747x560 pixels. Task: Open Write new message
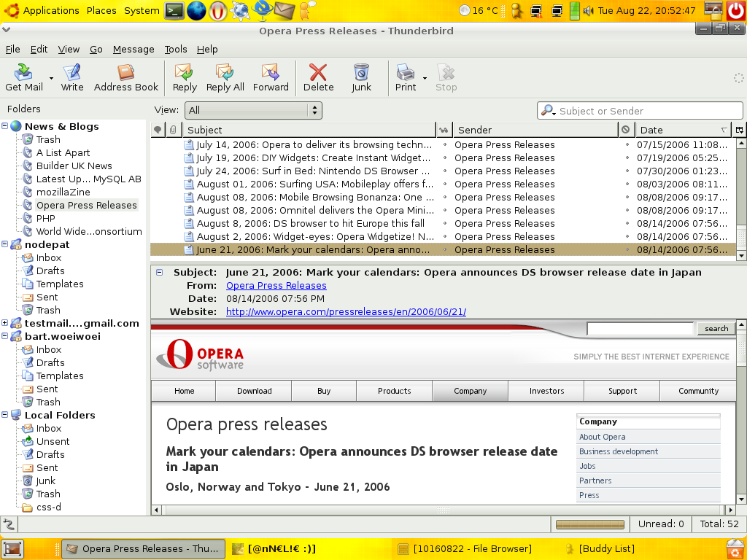point(72,77)
